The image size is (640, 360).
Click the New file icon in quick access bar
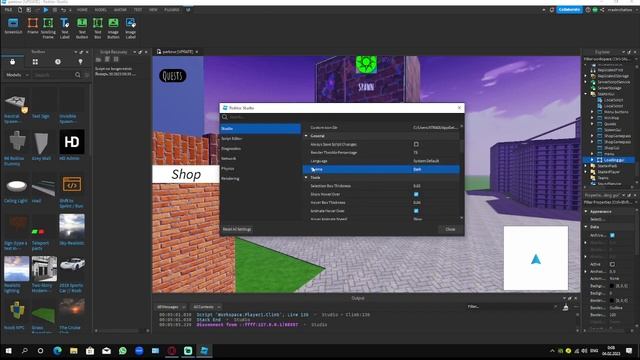(20, 10)
